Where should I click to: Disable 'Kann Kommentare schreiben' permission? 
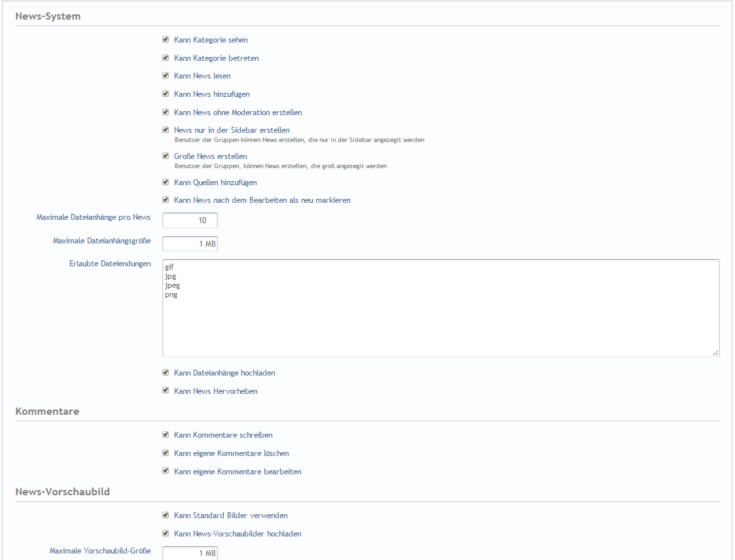166,434
